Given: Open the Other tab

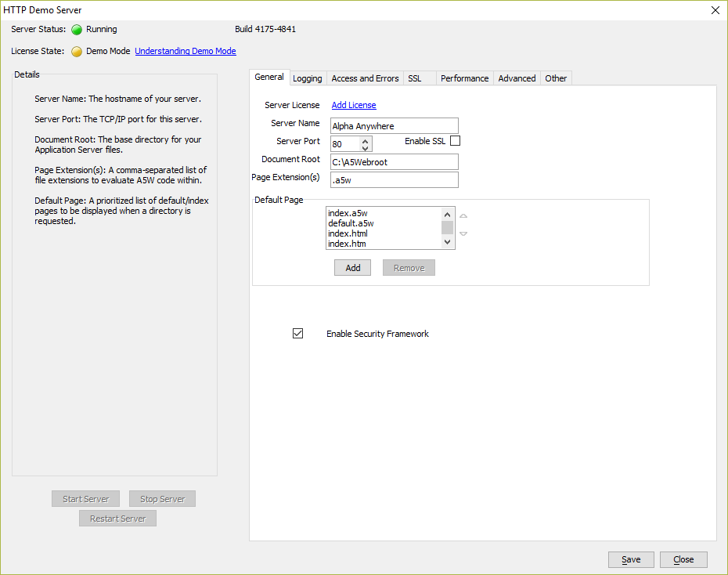Looking at the screenshot, I should (x=556, y=78).
